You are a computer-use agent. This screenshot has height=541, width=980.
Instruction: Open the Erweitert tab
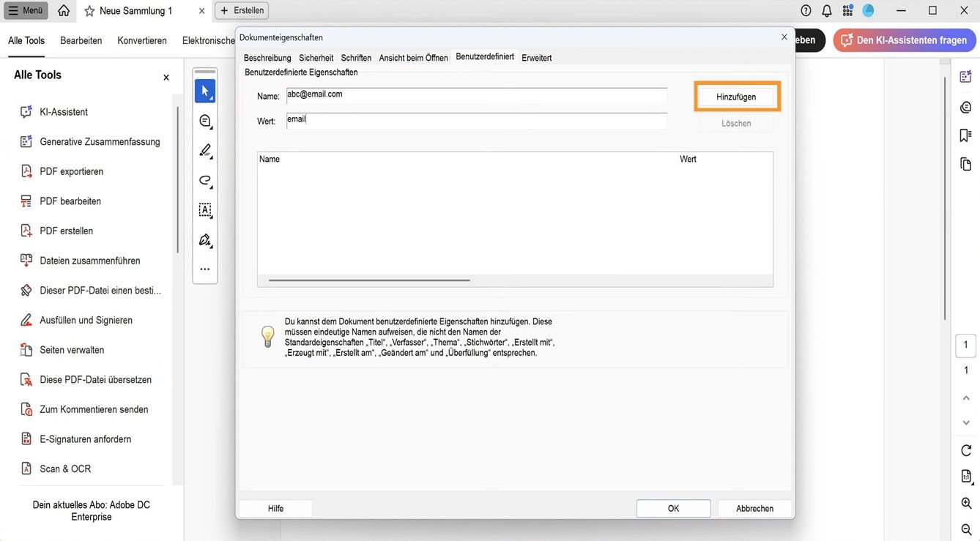click(536, 58)
